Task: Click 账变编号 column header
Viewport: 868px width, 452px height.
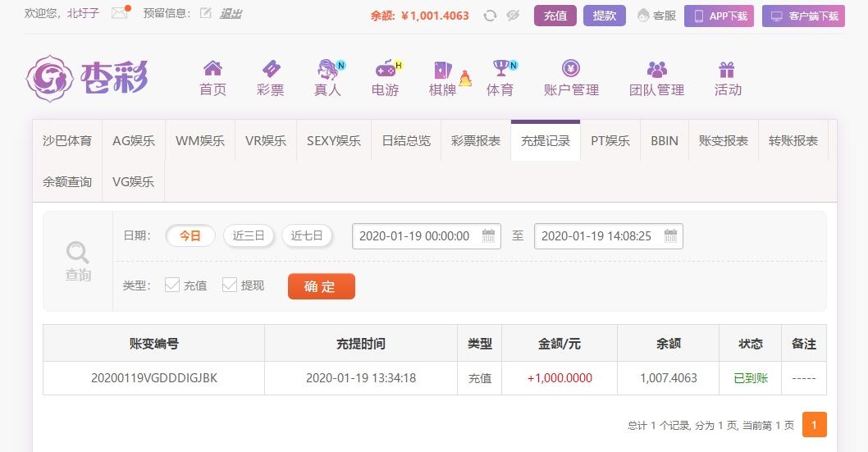Action: pyautogui.click(x=154, y=344)
